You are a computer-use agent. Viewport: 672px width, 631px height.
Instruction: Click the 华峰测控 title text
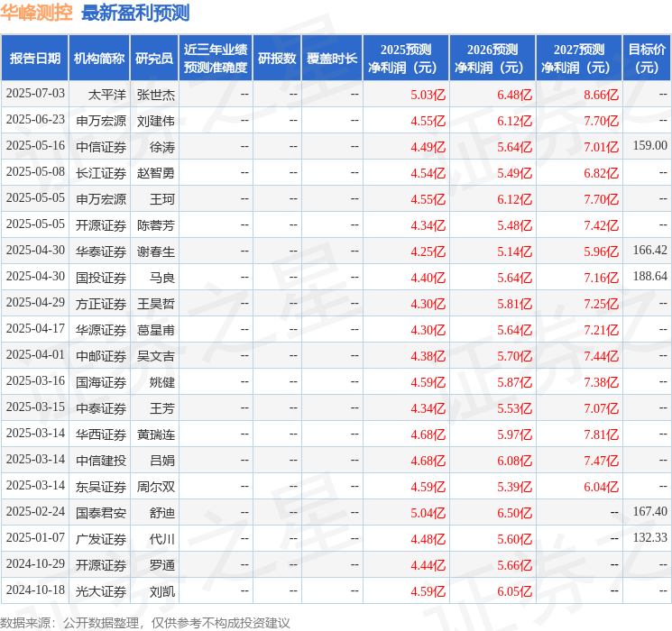pyautogui.click(x=36, y=13)
